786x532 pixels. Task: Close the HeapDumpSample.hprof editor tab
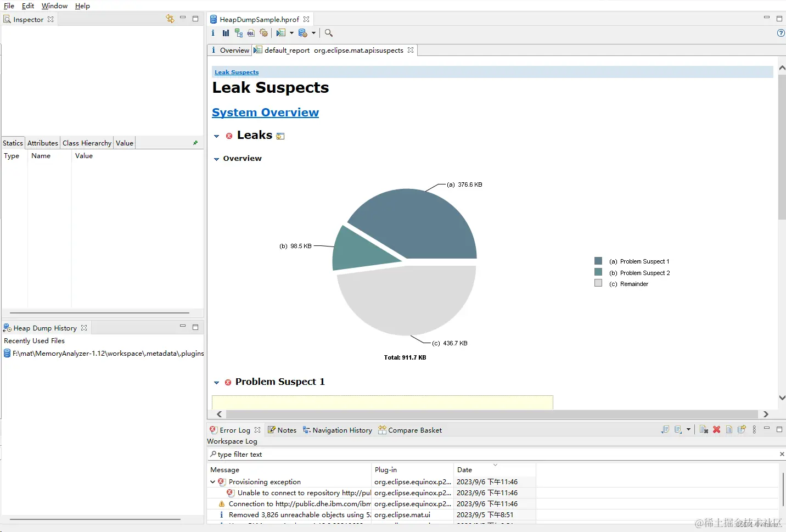306,19
